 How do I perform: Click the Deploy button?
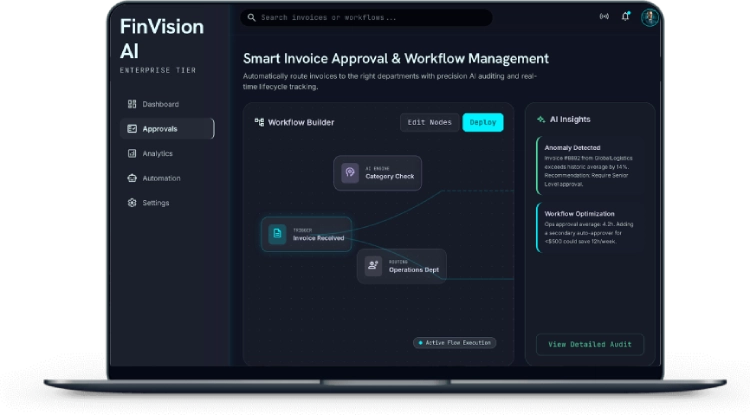coord(483,122)
